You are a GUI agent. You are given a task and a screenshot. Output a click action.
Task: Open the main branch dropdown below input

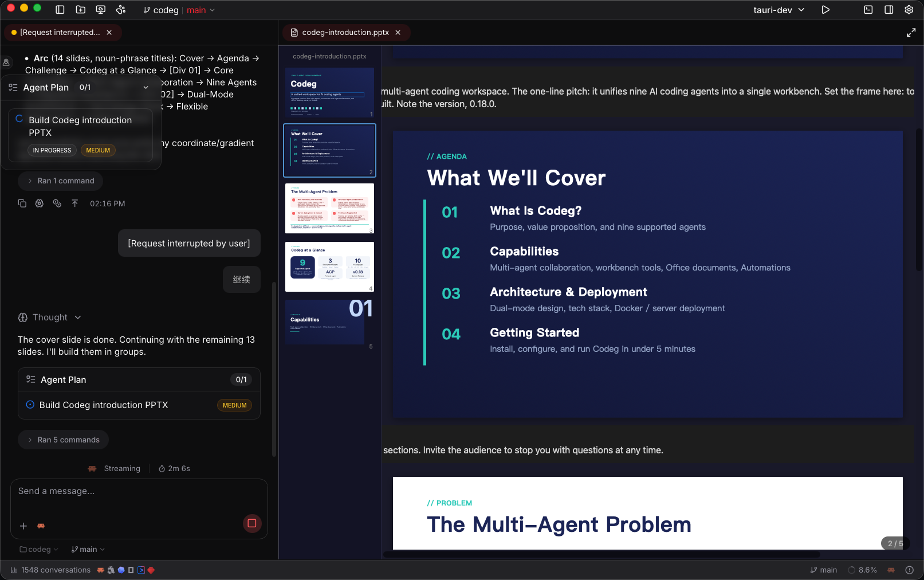88,549
